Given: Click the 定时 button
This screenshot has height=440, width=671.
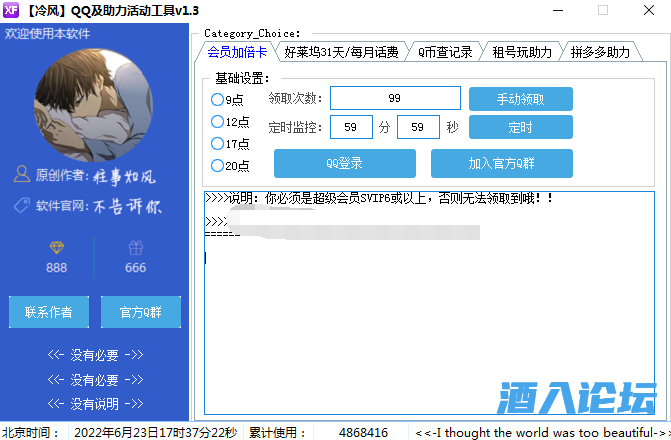Looking at the screenshot, I should [521, 127].
